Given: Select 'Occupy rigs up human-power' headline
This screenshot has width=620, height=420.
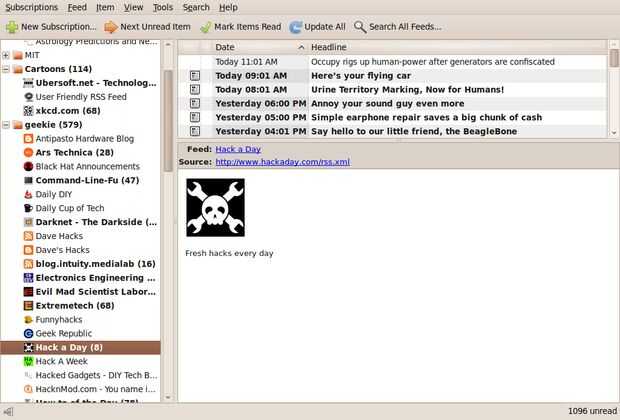Looking at the screenshot, I should (x=433, y=62).
